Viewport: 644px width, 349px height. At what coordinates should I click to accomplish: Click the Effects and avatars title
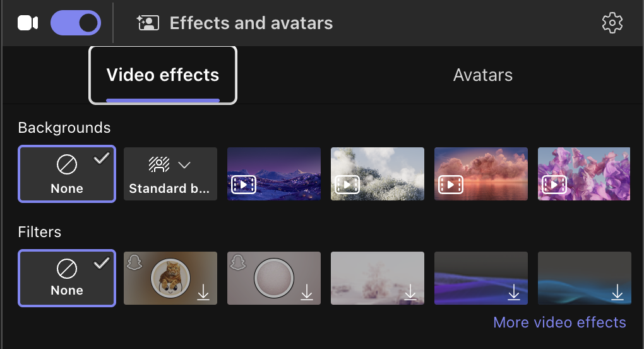coord(251,23)
